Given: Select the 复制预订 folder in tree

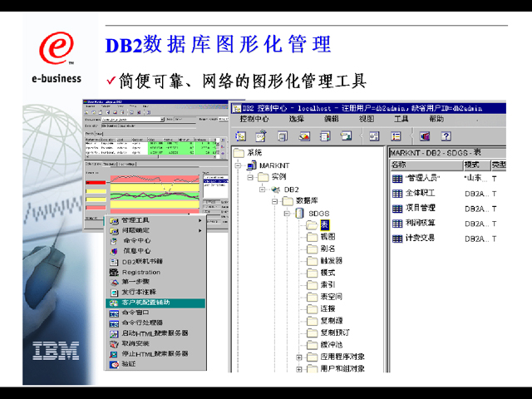Looking at the screenshot, I should pos(328,332).
